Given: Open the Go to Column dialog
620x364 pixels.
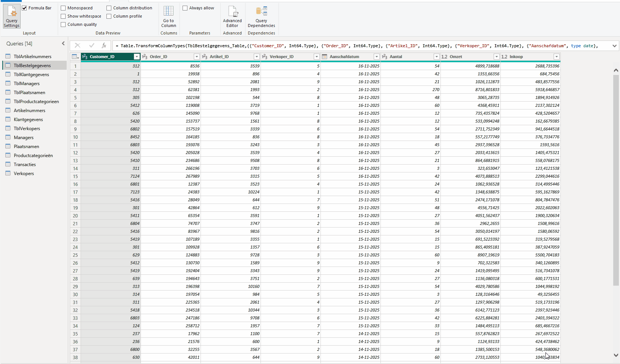Looking at the screenshot, I should (169, 16).
